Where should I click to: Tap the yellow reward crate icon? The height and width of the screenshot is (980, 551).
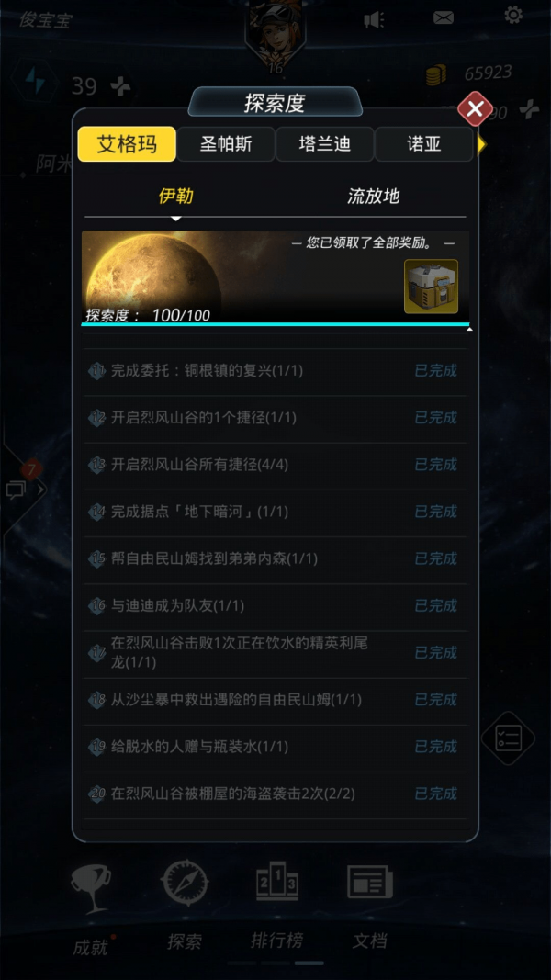click(431, 287)
